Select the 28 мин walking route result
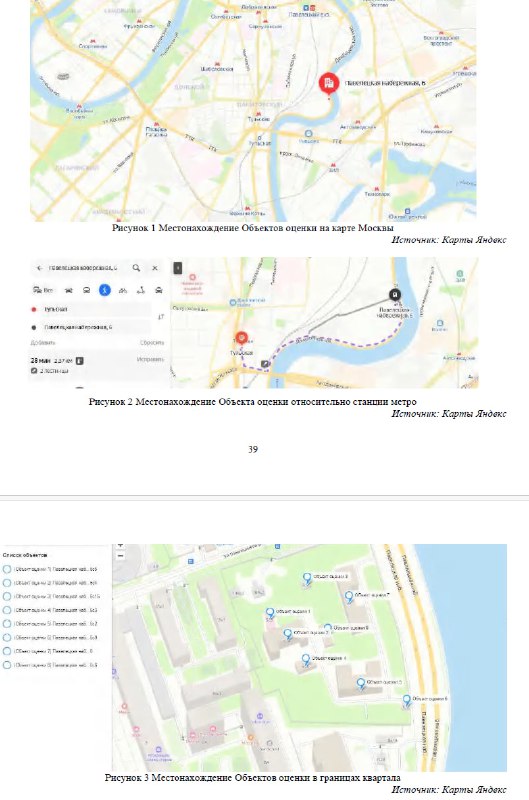Viewport: 529px width, 800px height. pyautogui.click(x=98, y=365)
